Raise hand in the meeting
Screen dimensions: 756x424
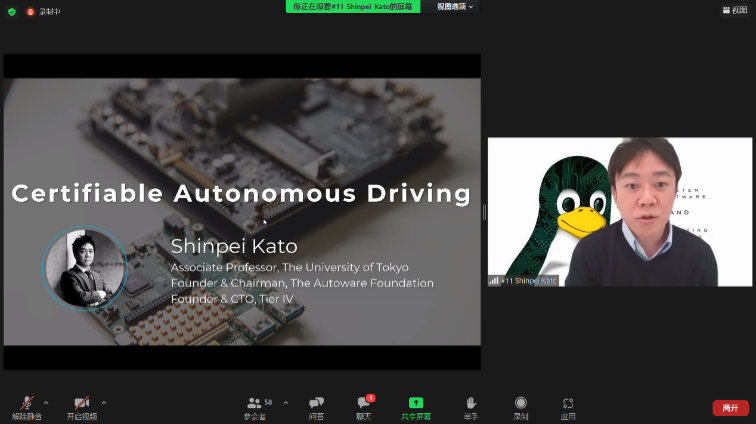[471, 408]
